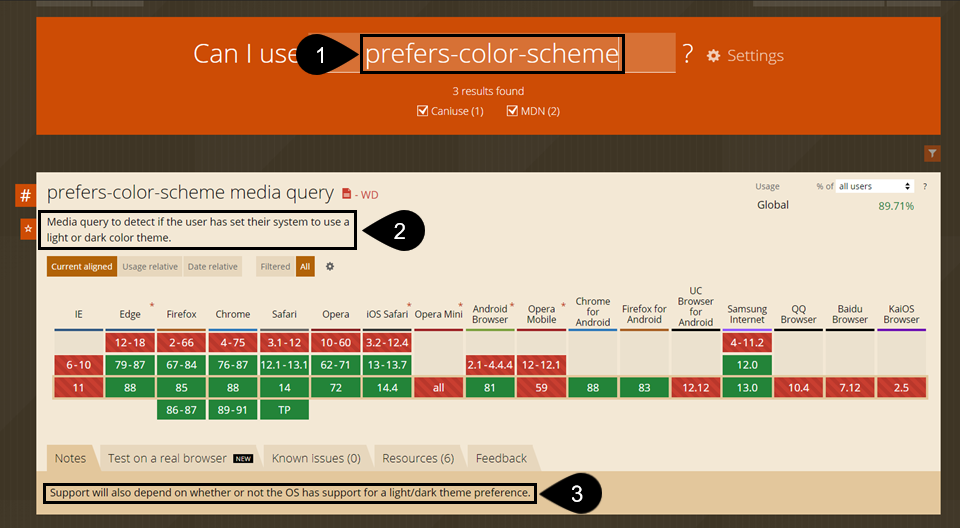Click the WD spec document icon
960x528 pixels.
(347, 194)
